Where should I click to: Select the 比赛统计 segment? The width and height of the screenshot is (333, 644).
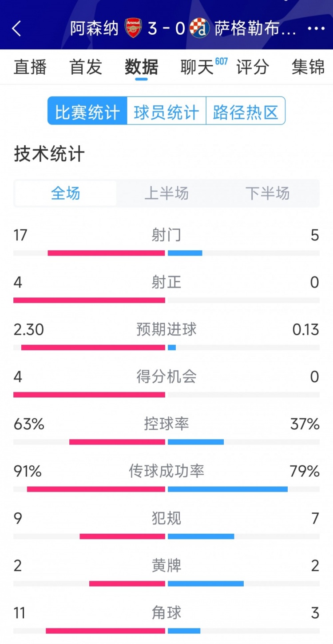click(87, 111)
